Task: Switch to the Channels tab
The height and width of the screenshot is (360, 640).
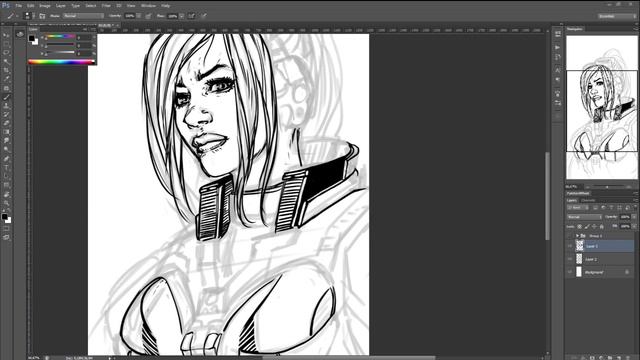Action: coord(588,200)
